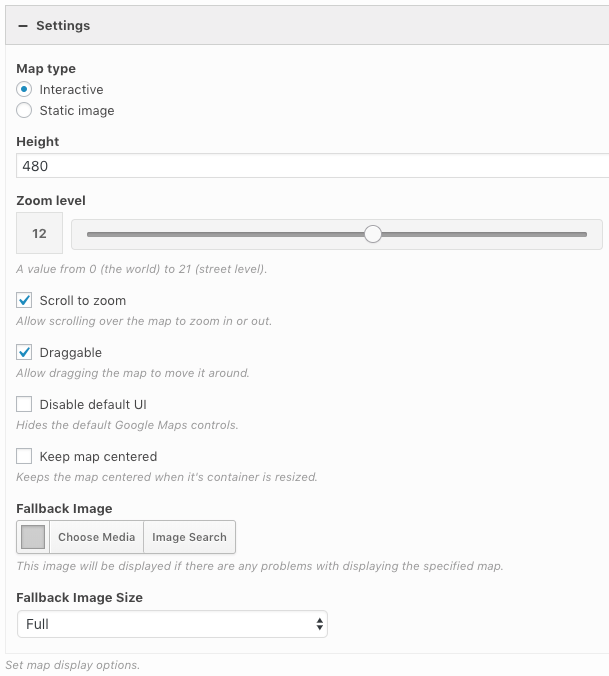Click the Height input field
Viewport: 609px width, 676px height.
[x=312, y=166]
